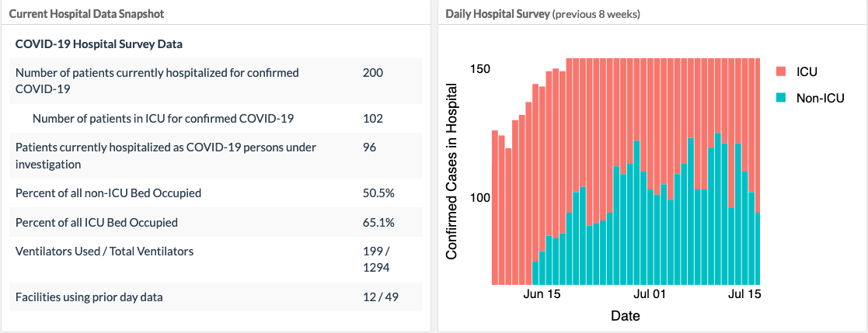Click the teal Non-ICU legend swatch

[x=783, y=98]
